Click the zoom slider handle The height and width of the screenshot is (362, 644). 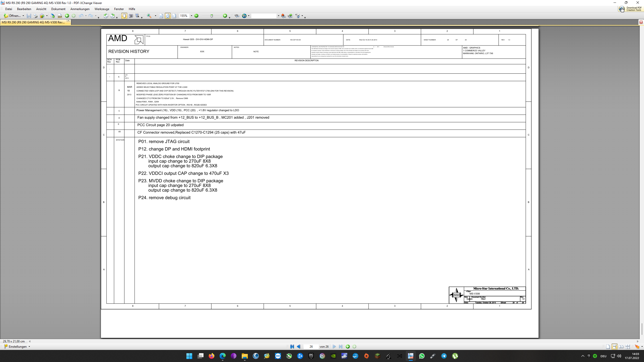[212, 16]
